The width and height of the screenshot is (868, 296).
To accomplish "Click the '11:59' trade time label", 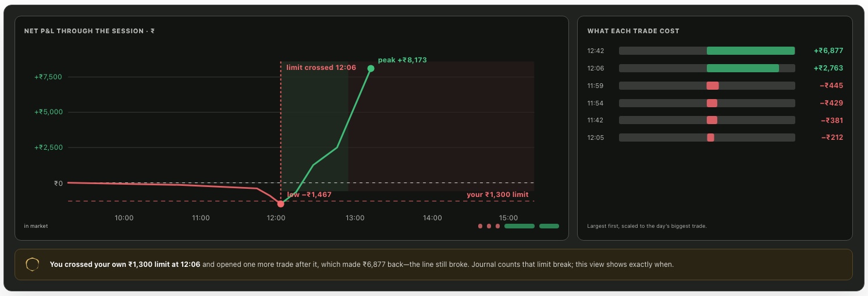I will 596,86.
